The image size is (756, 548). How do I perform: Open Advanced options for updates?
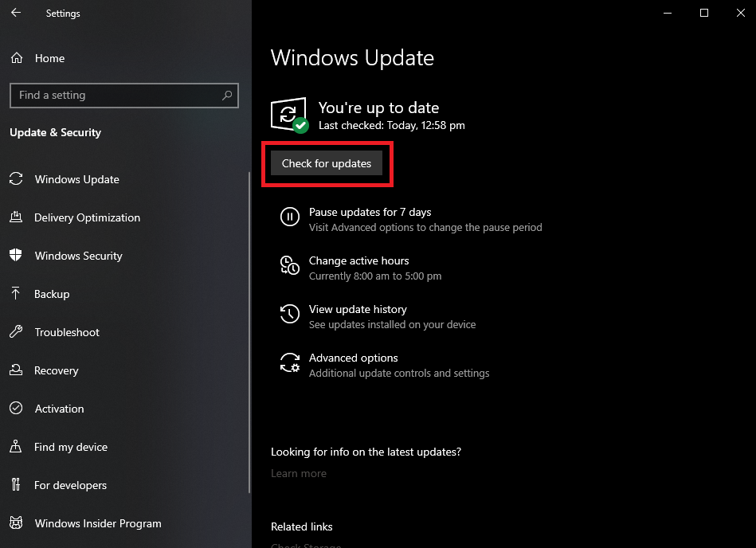click(x=354, y=358)
